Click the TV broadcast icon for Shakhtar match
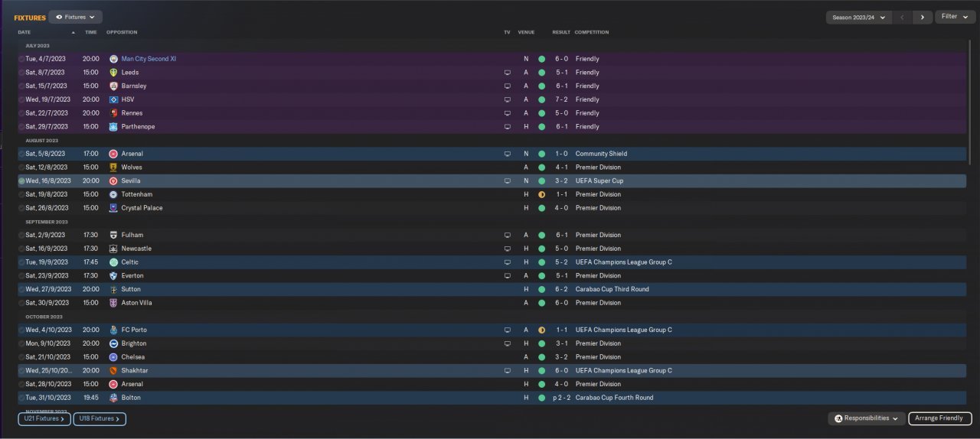This screenshot has width=980, height=439. coord(507,371)
